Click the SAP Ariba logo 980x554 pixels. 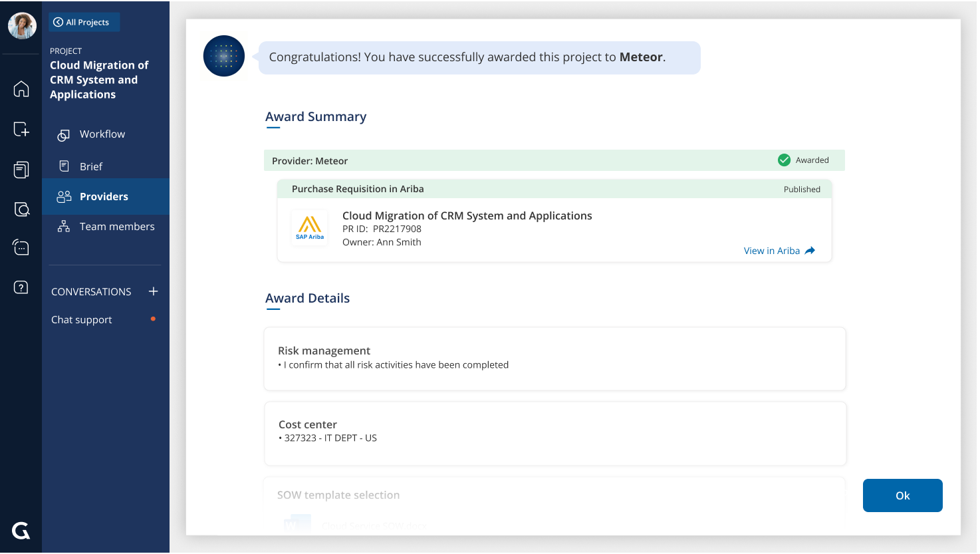coord(309,227)
